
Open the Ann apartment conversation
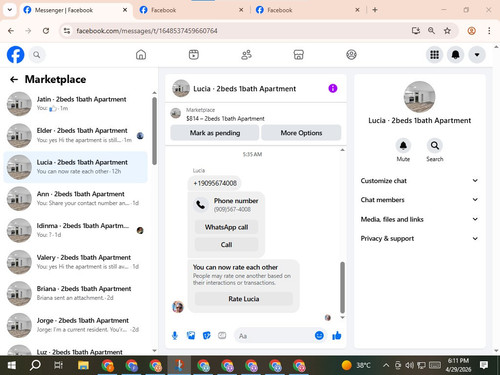pyautogui.click(x=76, y=199)
